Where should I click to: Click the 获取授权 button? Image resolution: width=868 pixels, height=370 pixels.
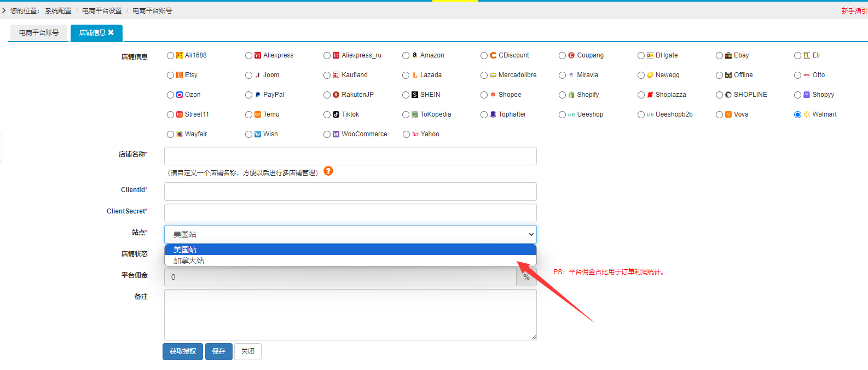tap(183, 351)
